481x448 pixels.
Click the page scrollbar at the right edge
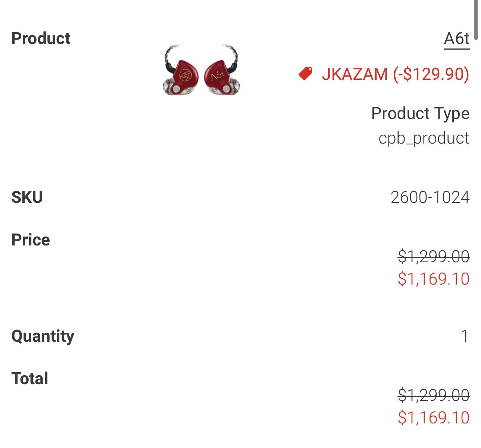pos(476,19)
